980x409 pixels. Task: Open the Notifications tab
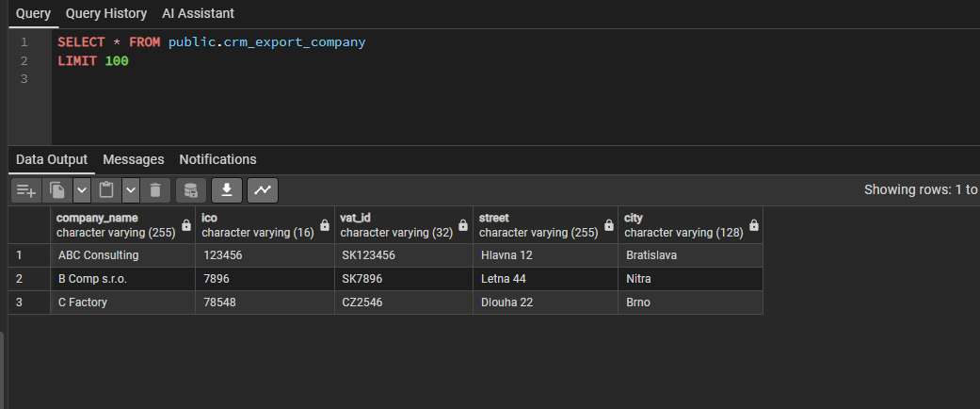click(x=217, y=159)
